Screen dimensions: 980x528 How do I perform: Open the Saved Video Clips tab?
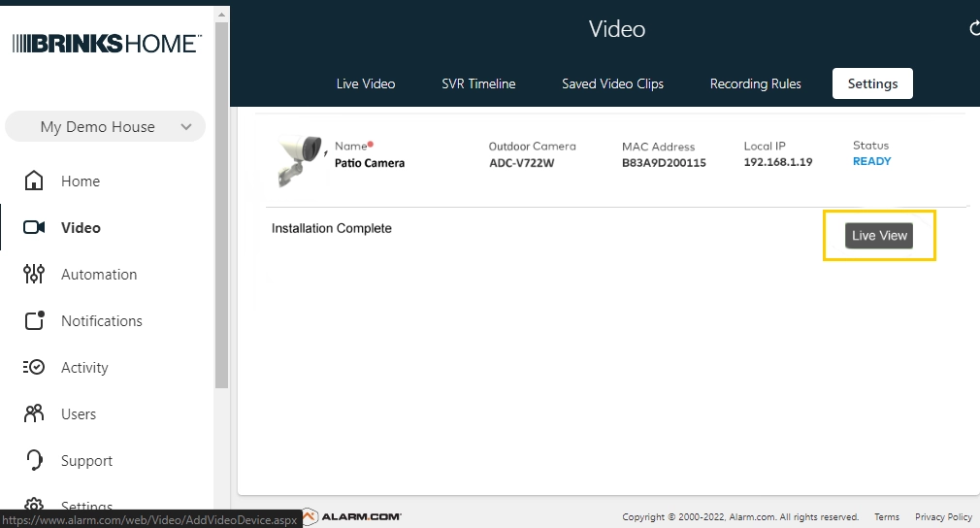(612, 83)
